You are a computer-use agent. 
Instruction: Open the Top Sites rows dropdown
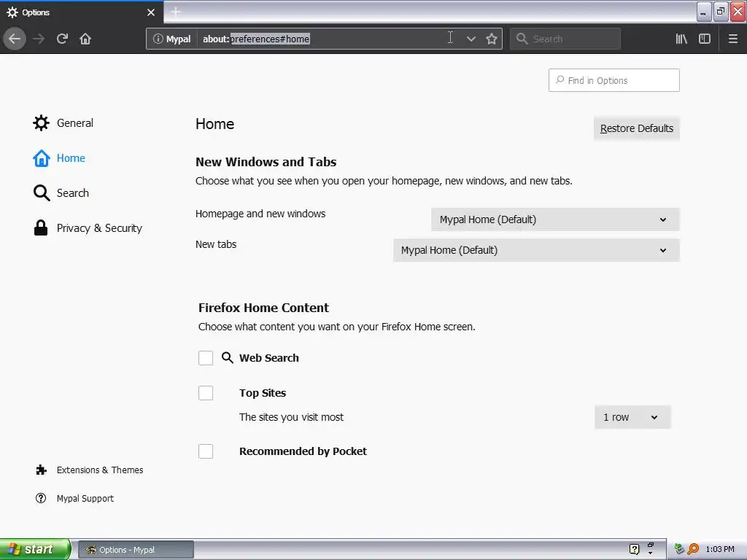point(632,417)
